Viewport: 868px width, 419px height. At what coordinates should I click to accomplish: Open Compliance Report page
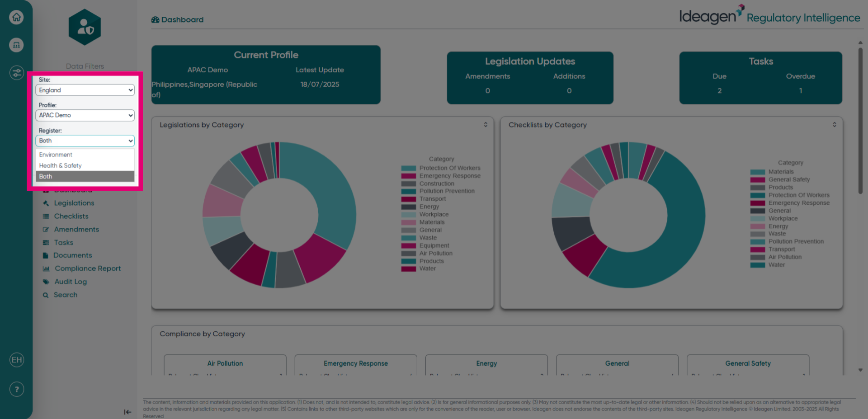pos(88,268)
